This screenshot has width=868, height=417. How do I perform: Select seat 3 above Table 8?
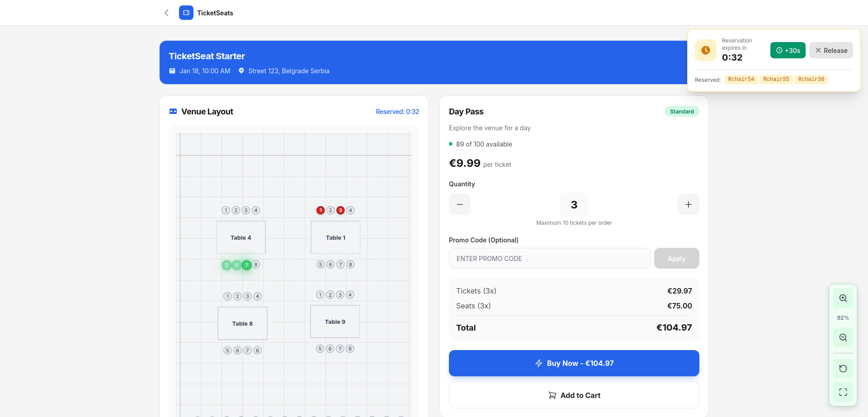(247, 296)
